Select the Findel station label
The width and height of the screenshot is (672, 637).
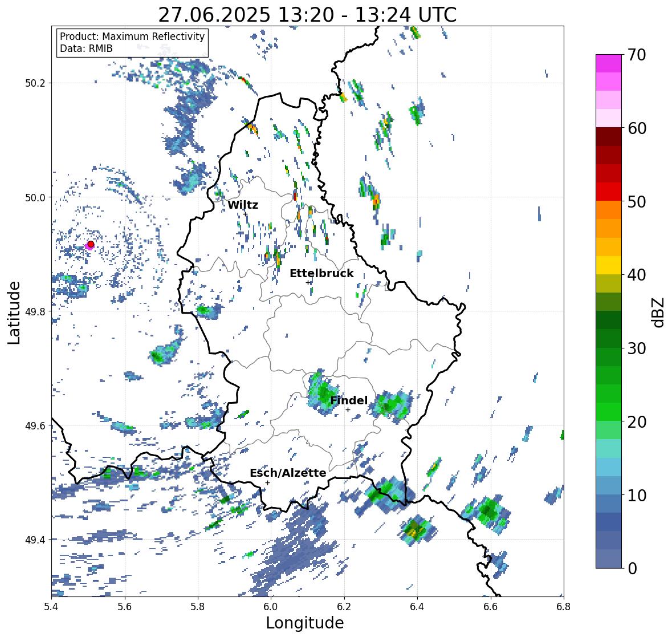pyautogui.click(x=349, y=400)
